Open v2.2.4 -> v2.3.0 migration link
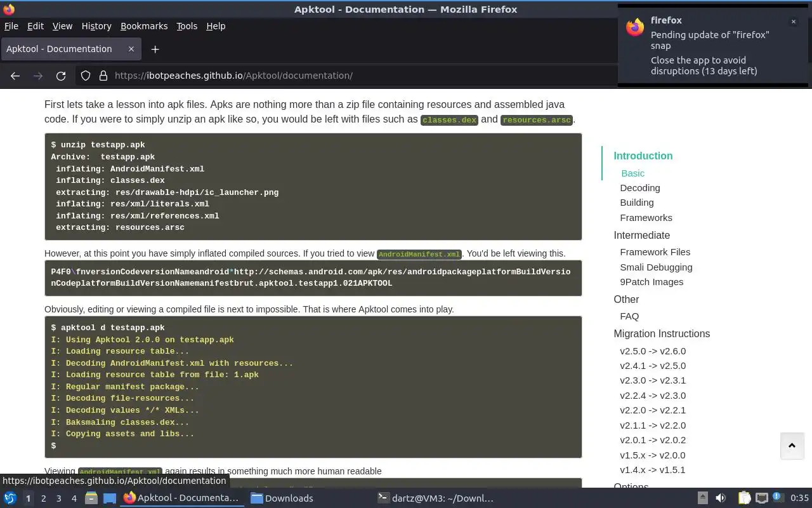Image resolution: width=812 pixels, height=508 pixels. tap(653, 396)
